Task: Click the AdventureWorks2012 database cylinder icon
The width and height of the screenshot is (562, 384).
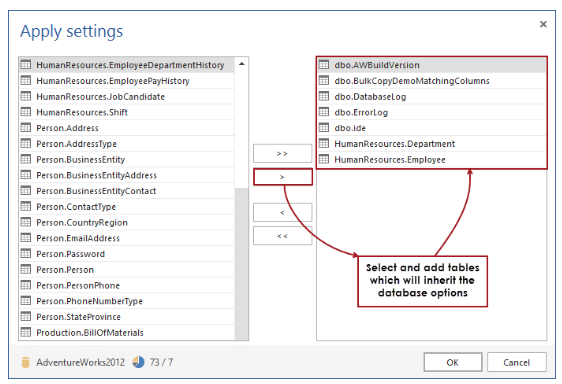Action: [25, 362]
